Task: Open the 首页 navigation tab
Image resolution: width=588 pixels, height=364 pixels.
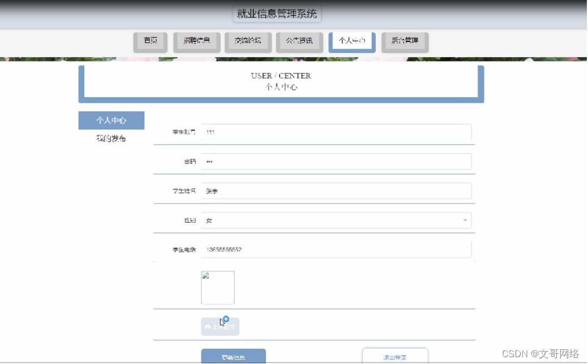Action: click(x=151, y=42)
